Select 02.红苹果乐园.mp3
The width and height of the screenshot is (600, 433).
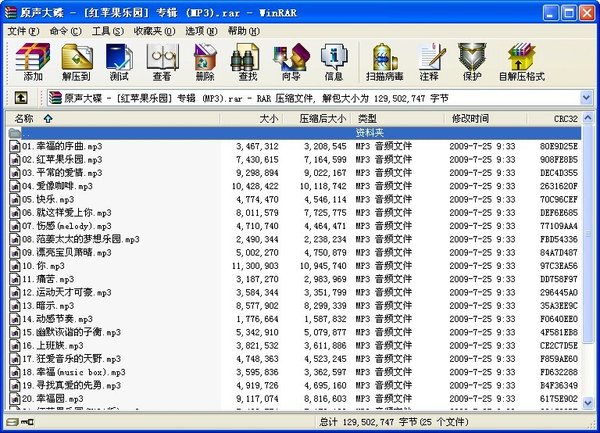[294, 160]
